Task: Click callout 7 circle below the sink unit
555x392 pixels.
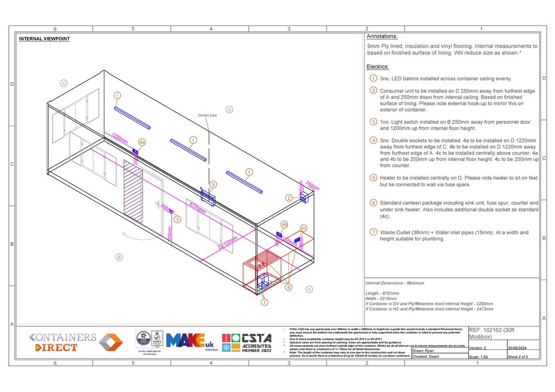Action: point(265,302)
